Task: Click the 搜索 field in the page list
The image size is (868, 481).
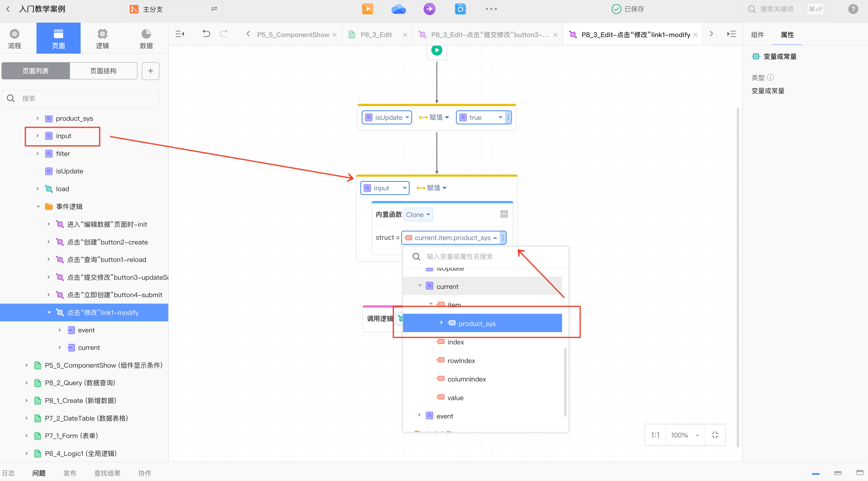Action: point(81,98)
